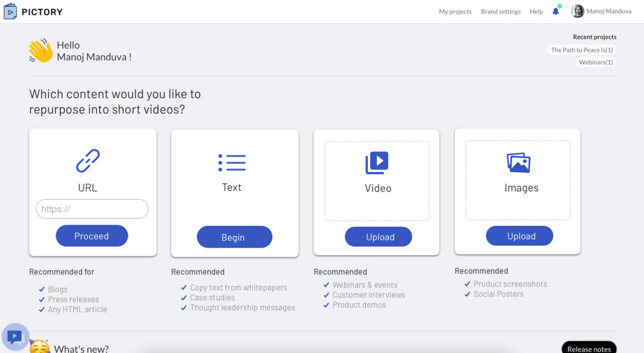Open Brand settings menu
644x353 pixels.
(500, 11)
